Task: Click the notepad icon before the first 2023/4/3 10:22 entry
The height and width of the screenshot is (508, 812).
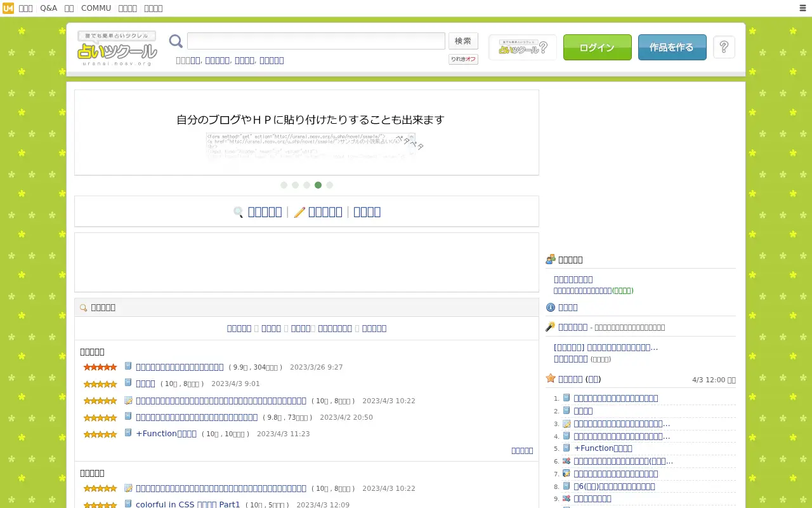Action: coord(128,401)
